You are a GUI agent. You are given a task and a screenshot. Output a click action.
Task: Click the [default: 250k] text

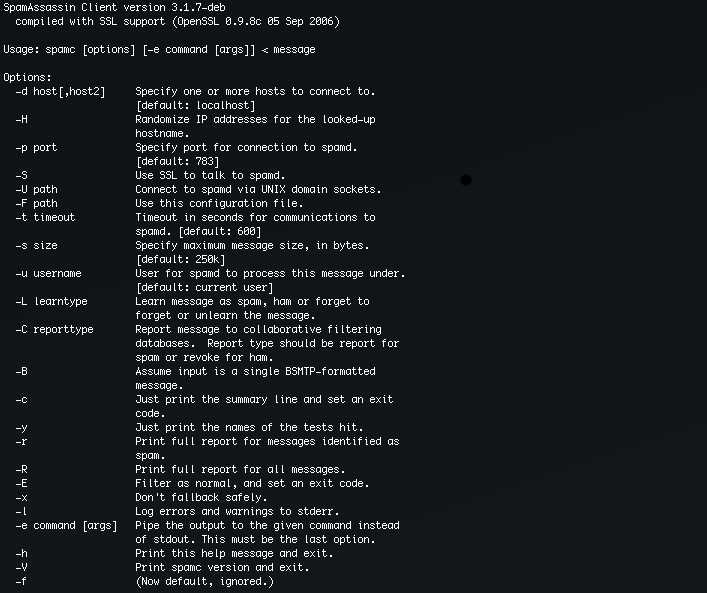click(x=180, y=259)
